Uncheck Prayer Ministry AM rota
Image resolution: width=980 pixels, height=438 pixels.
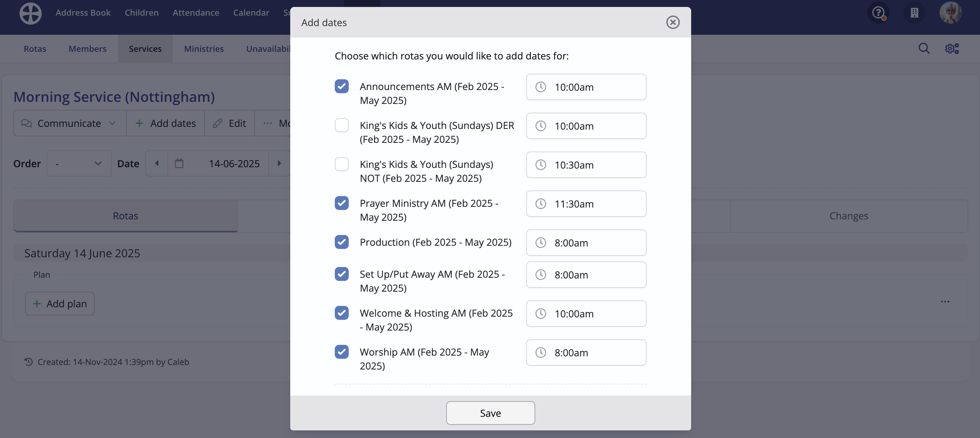click(x=342, y=203)
